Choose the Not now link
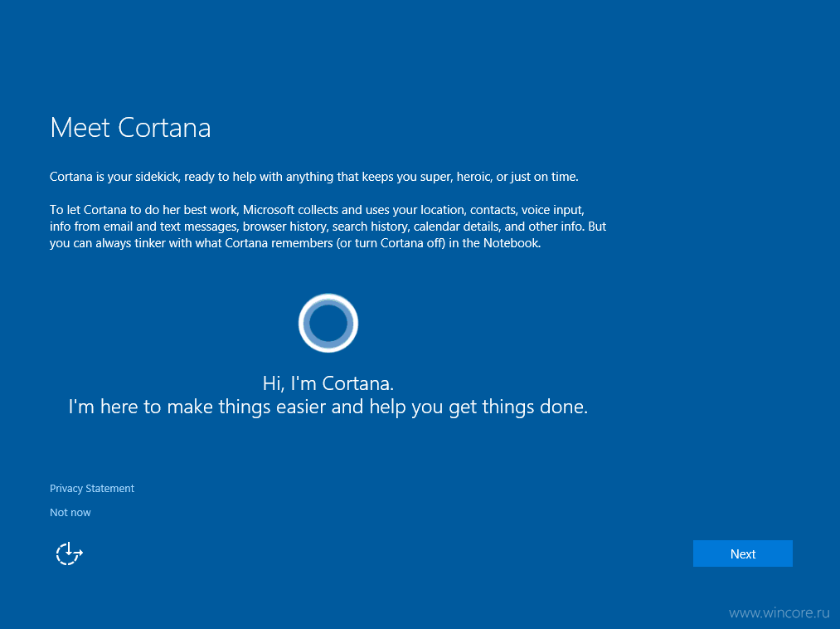Viewport: 840px width, 629px height. [x=70, y=513]
